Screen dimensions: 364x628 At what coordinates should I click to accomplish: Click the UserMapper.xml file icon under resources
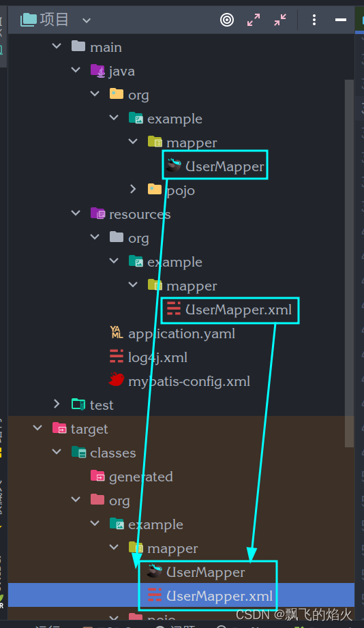coord(174,308)
